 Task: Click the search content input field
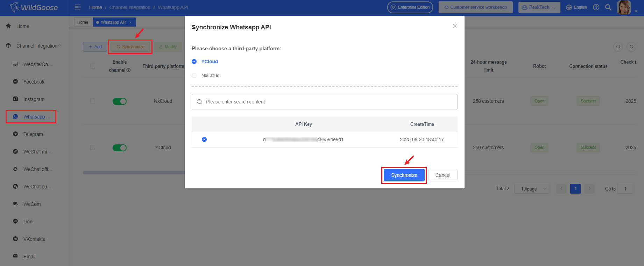(x=325, y=102)
